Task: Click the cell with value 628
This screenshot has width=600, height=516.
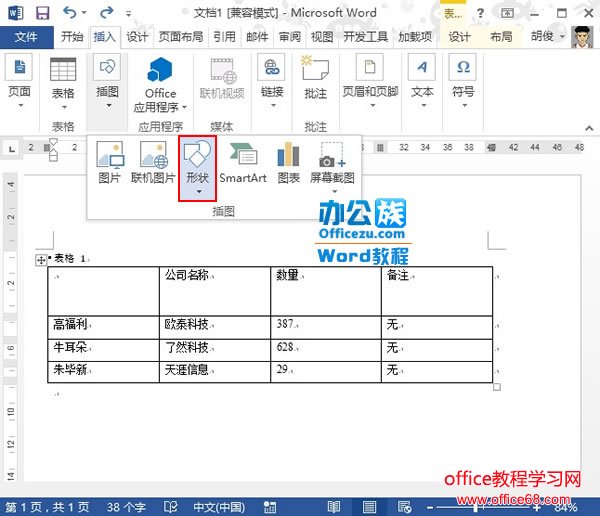Action: point(326,350)
